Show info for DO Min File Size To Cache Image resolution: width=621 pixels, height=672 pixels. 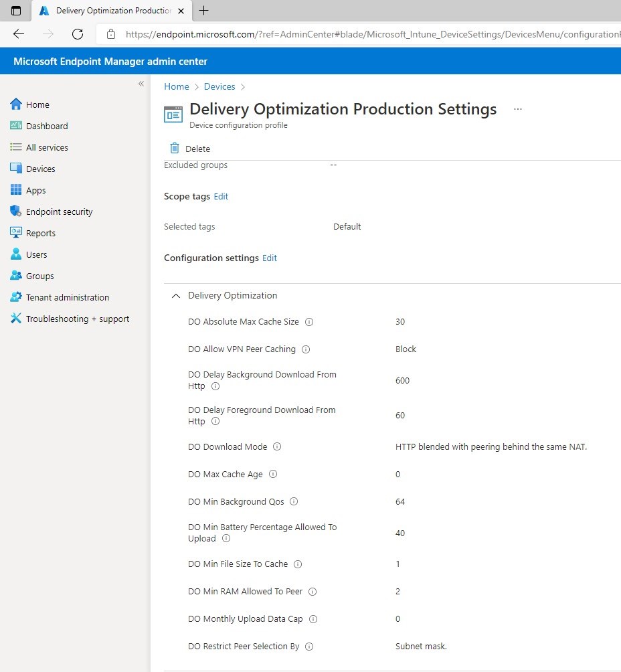pos(298,564)
